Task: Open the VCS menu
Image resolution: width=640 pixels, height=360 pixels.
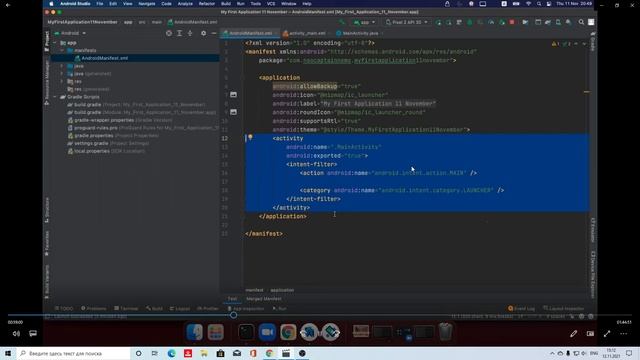Action: (x=271, y=4)
